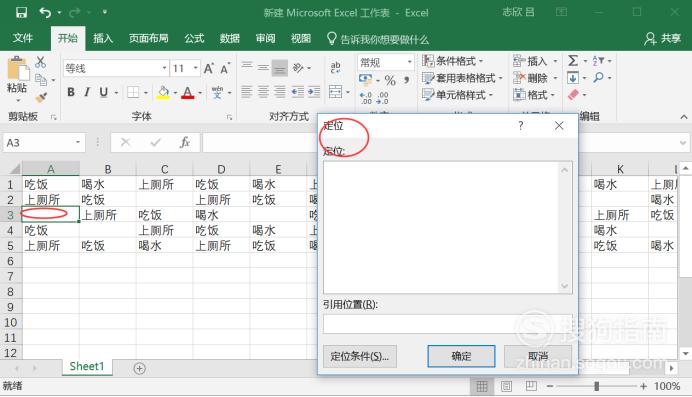Click the Name Box showing A3
The height and width of the screenshot is (397, 692).
(44, 142)
